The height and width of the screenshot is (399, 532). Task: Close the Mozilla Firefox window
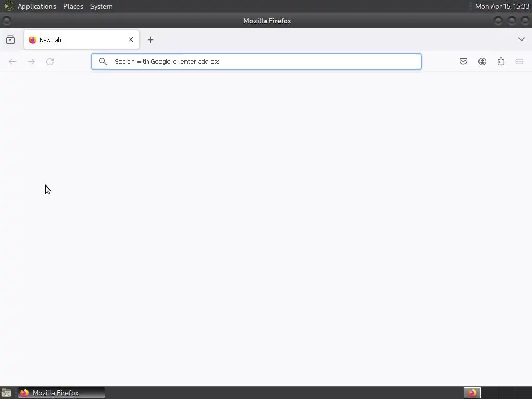click(x=525, y=21)
